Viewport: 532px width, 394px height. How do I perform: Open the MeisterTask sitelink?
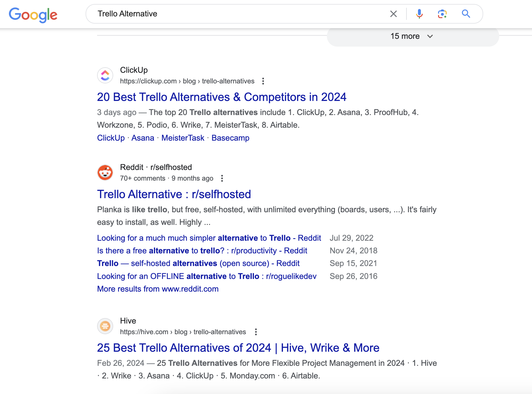[183, 138]
